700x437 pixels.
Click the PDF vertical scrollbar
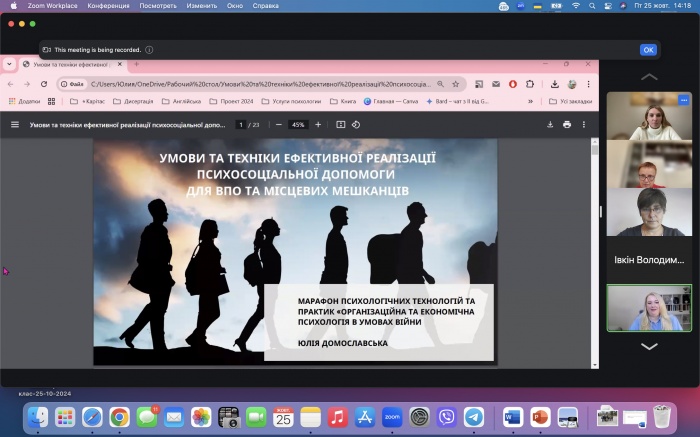(595, 253)
